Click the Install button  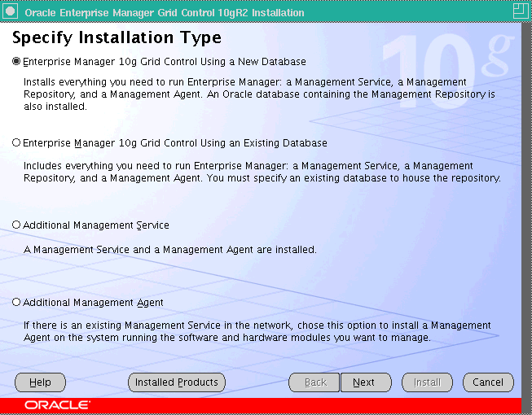click(427, 382)
